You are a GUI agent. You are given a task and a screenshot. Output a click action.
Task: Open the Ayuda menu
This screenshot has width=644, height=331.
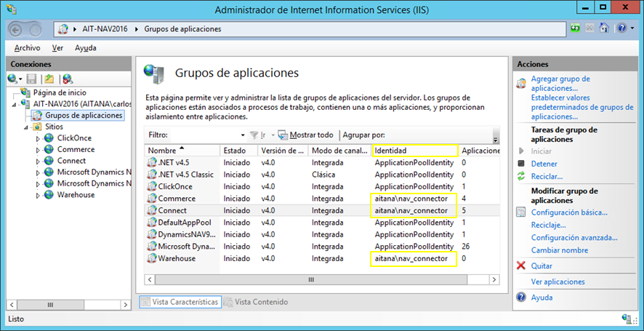pos(86,48)
